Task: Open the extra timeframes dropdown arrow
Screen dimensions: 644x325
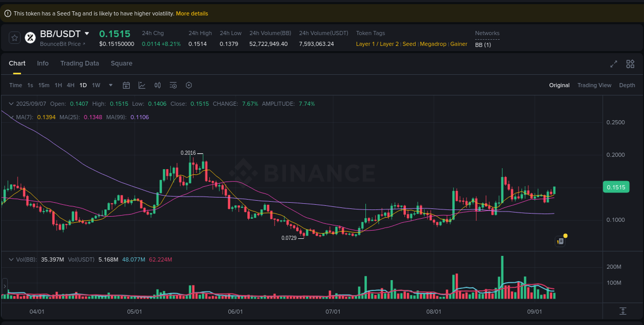Action: 110,85
